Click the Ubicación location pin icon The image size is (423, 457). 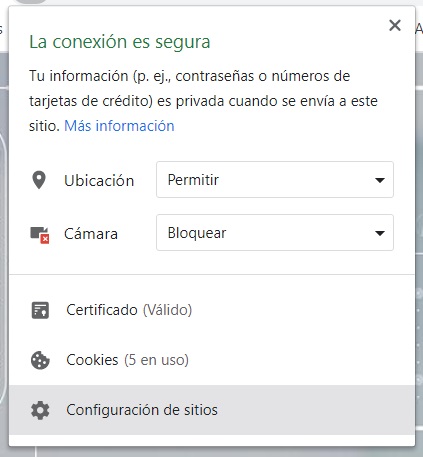(x=39, y=180)
